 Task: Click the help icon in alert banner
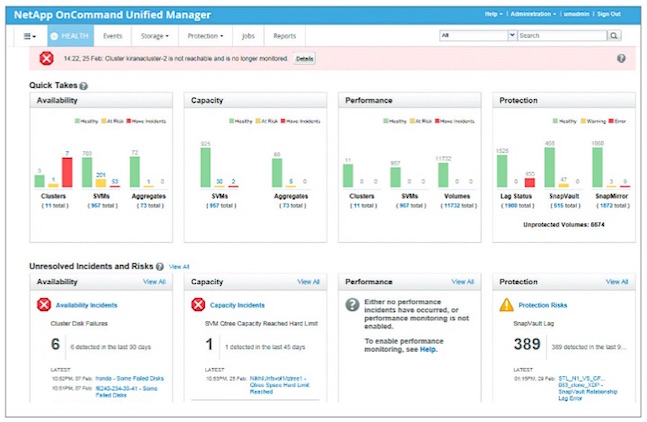pyautogui.click(x=621, y=59)
